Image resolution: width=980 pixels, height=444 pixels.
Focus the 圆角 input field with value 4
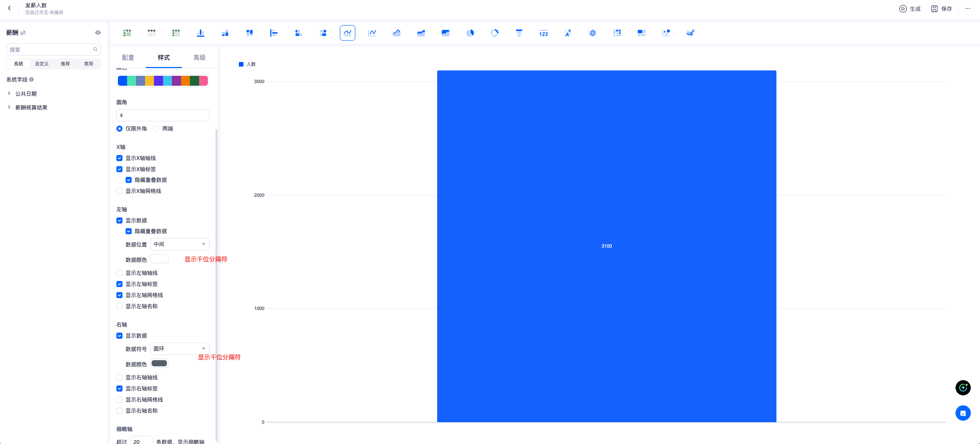(163, 115)
